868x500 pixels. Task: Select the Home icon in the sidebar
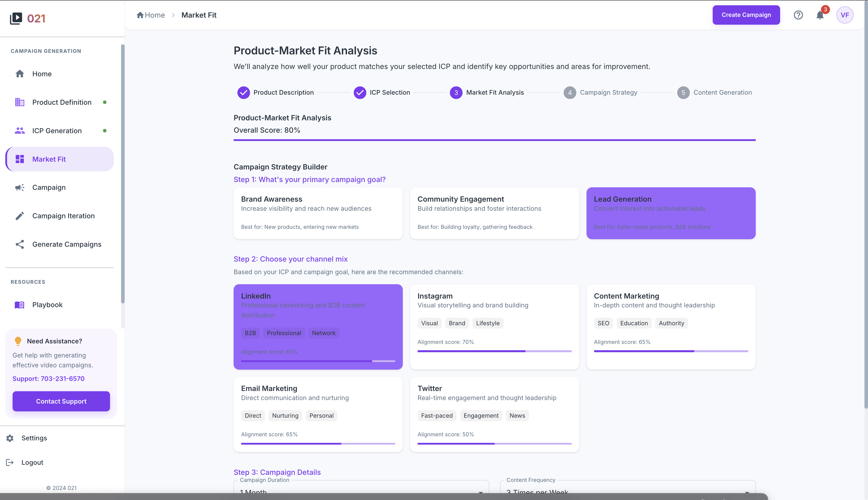coord(20,74)
